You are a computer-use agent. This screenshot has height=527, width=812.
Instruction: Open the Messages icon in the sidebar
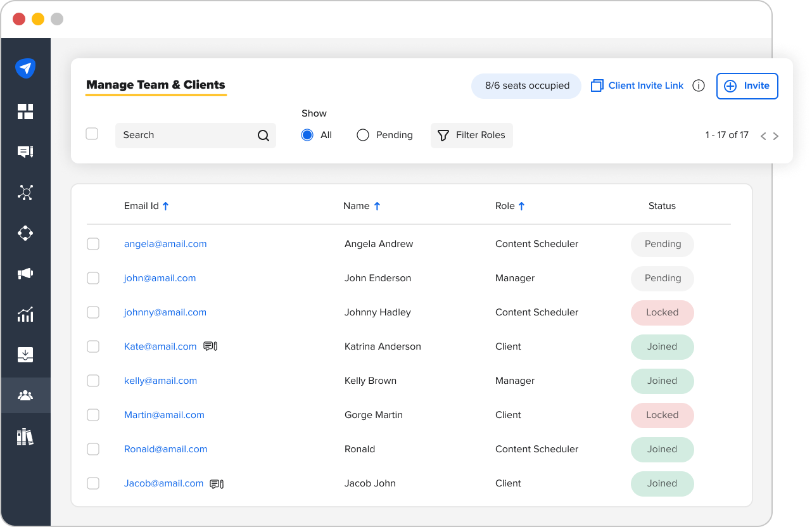(25, 151)
